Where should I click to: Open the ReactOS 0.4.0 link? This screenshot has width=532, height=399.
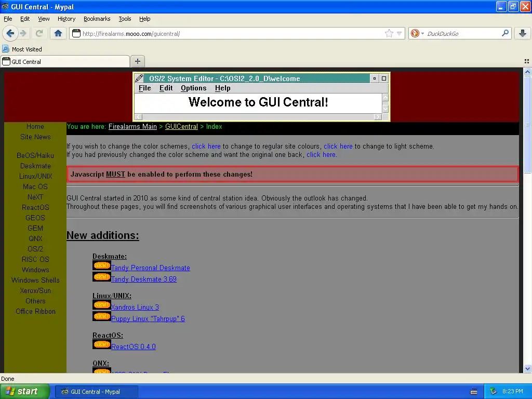tap(134, 347)
